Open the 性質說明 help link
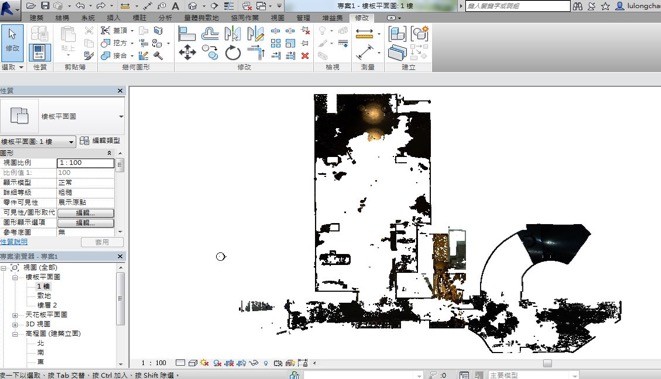 pyautogui.click(x=13, y=242)
